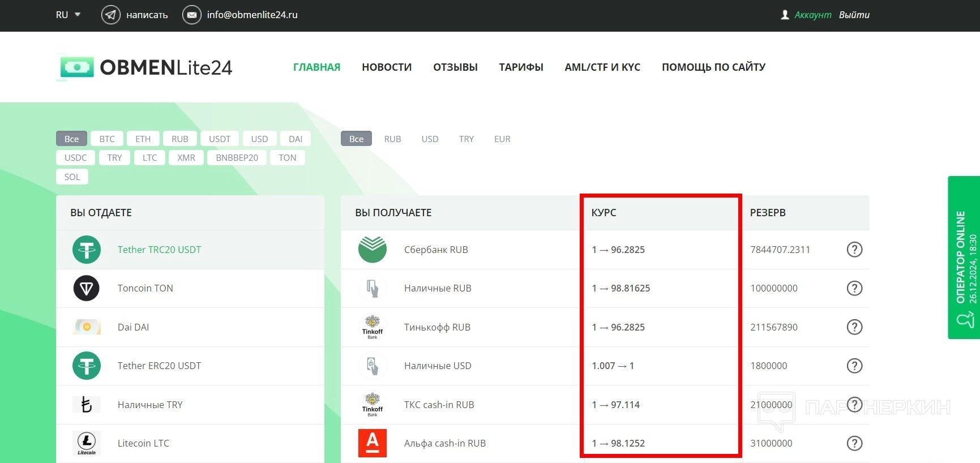Viewport: 980px width, 463px height.
Task: Click the Выйти logout link
Action: click(854, 15)
